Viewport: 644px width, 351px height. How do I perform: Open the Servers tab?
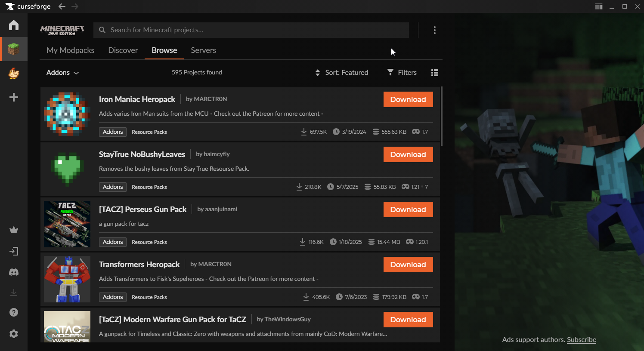click(x=204, y=50)
